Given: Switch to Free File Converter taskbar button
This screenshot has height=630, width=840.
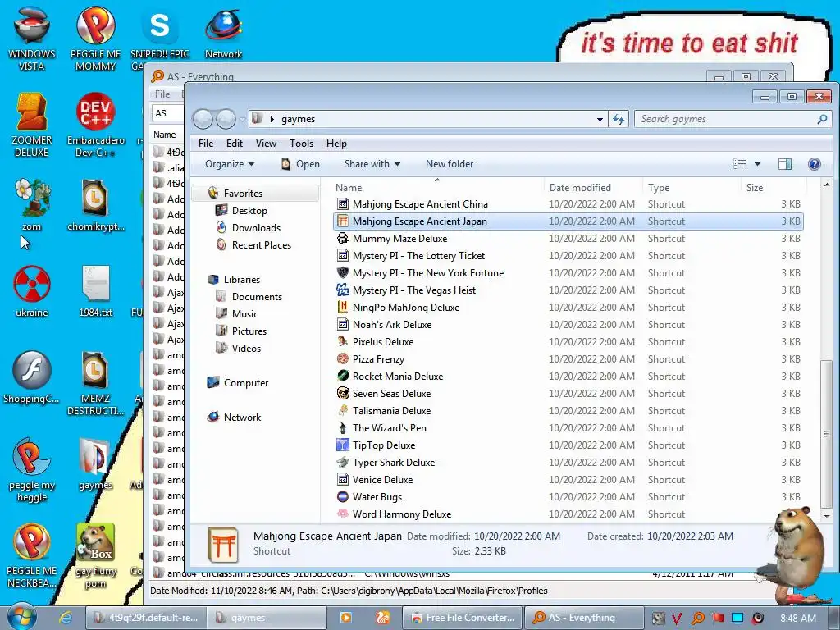Looking at the screenshot, I should [462, 618].
